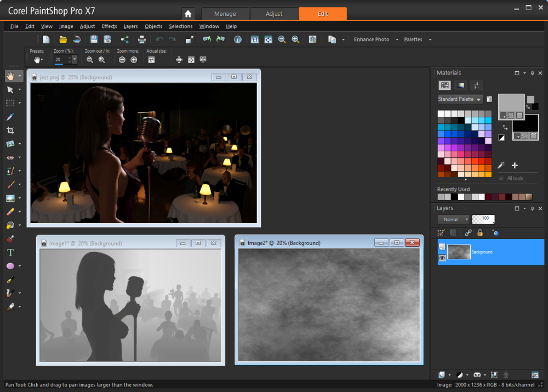Open the Effects menu
Screen dimensions: 548x392
pos(109,26)
